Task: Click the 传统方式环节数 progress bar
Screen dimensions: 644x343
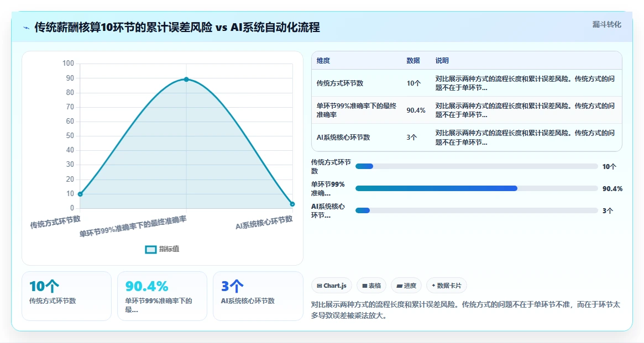Action: tap(477, 166)
